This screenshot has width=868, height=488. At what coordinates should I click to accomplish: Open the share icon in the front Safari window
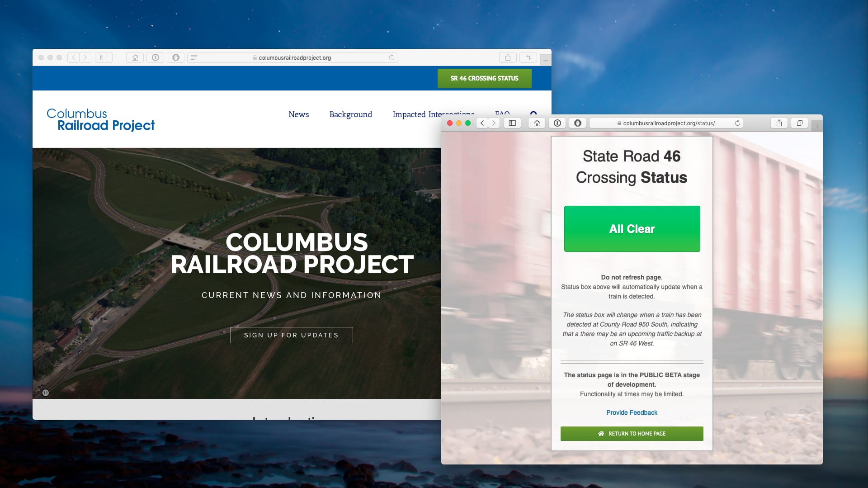point(779,123)
